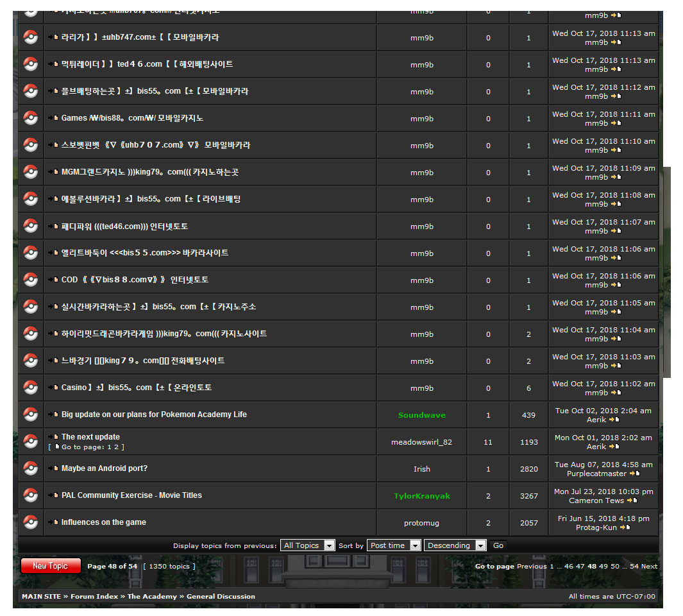Click Pokeball icon beside 'Maybe an Android port?'
683x616 pixels.
[30, 468]
